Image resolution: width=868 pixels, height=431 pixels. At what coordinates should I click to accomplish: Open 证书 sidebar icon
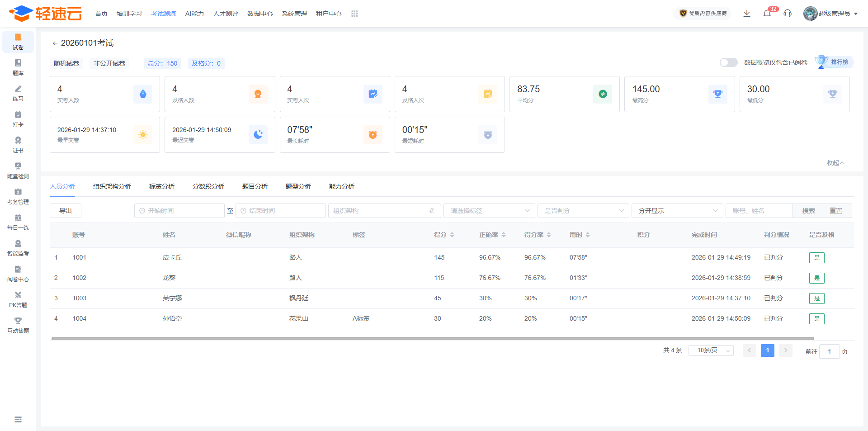[x=18, y=144]
